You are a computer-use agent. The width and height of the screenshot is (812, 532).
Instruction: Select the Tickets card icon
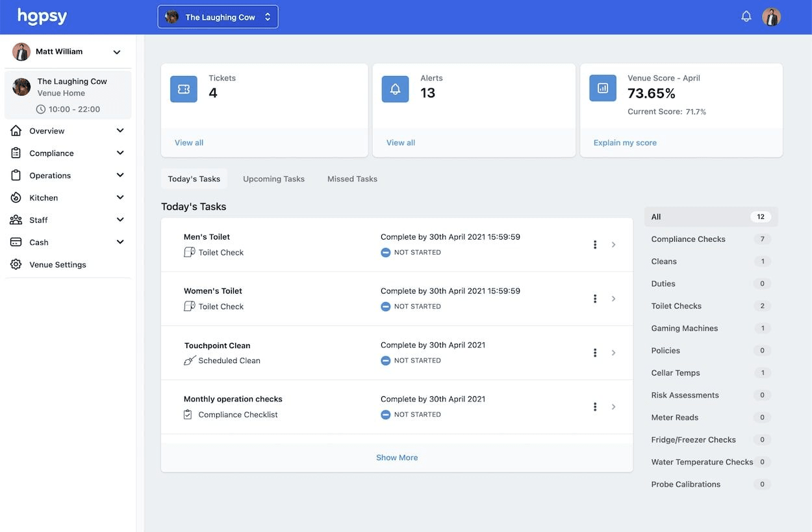[x=183, y=88]
